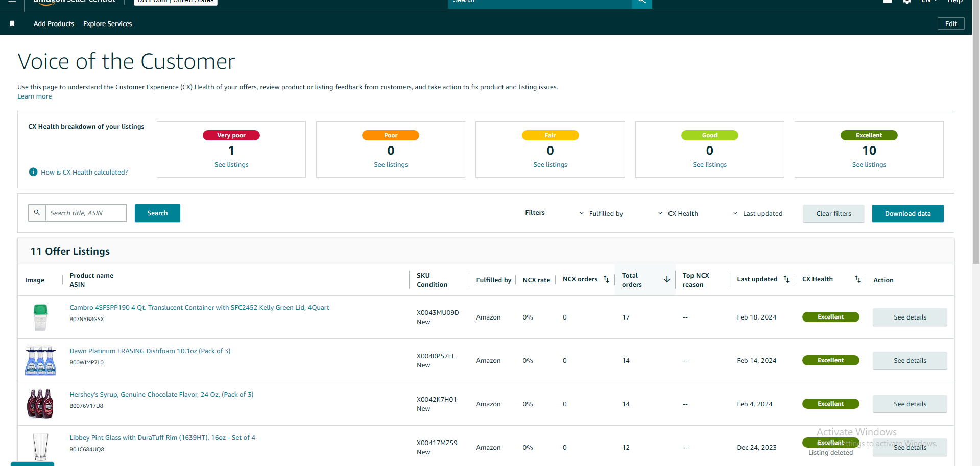The width and height of the screenshot is (980, 466).
Task: Open Explore Services in the navigation bar
Action: (107, 24)
